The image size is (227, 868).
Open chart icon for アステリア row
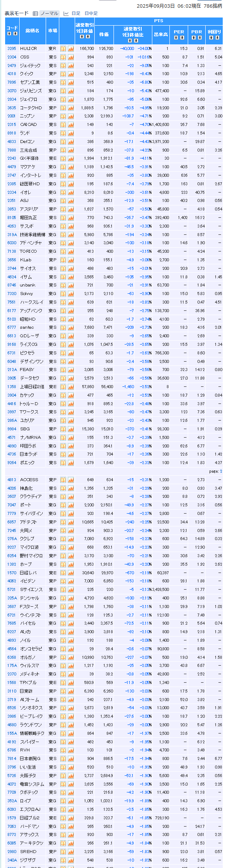coord(70,209)
